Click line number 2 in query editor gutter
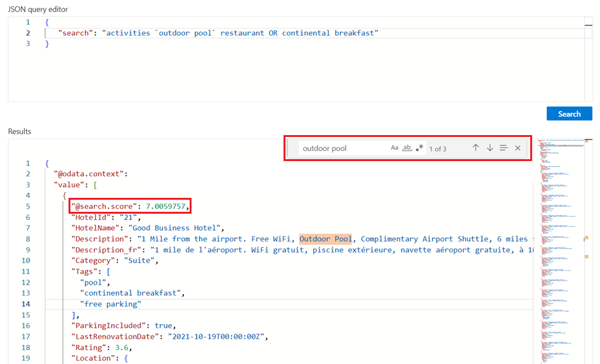Screen dimensions: 600x364 [28, 33]
